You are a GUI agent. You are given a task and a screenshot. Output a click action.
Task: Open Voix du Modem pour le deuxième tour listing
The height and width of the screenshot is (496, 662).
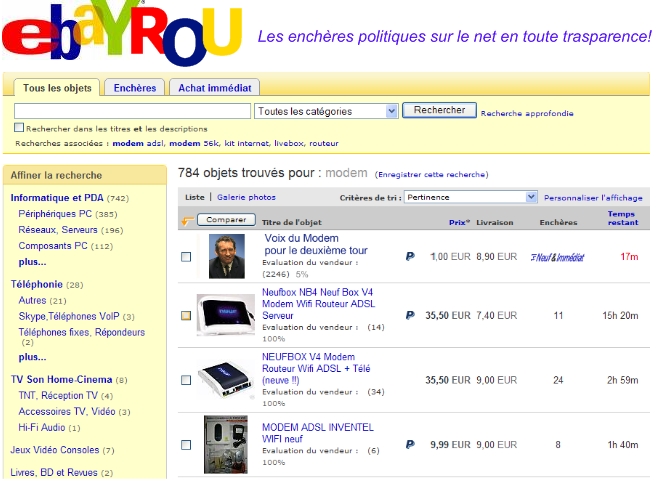(x=316, y=244)
